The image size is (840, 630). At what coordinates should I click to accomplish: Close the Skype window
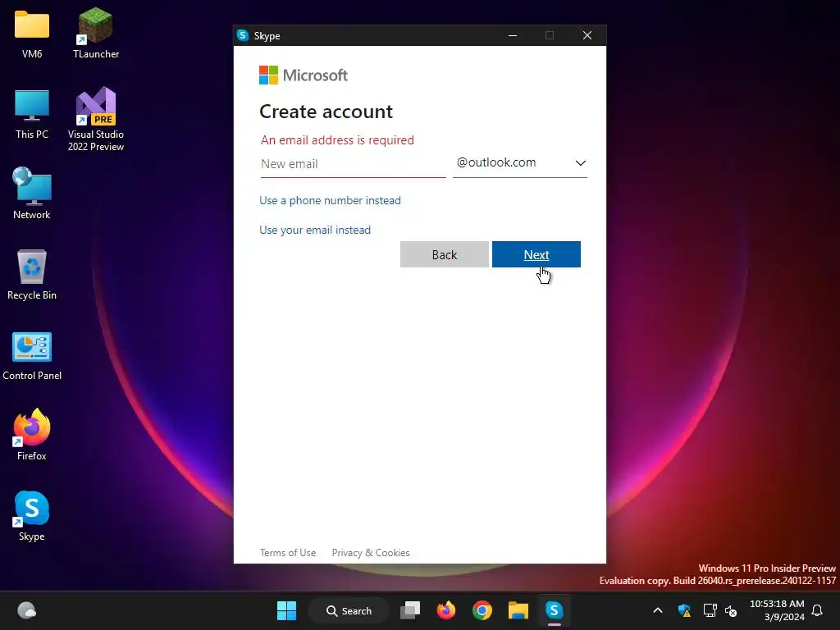[587, 35]
